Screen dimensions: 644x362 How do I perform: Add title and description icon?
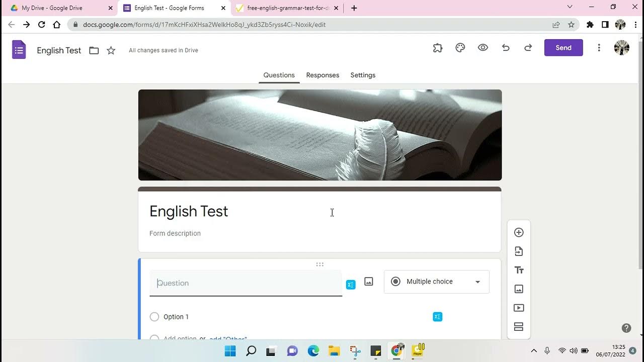click(519, 270)
